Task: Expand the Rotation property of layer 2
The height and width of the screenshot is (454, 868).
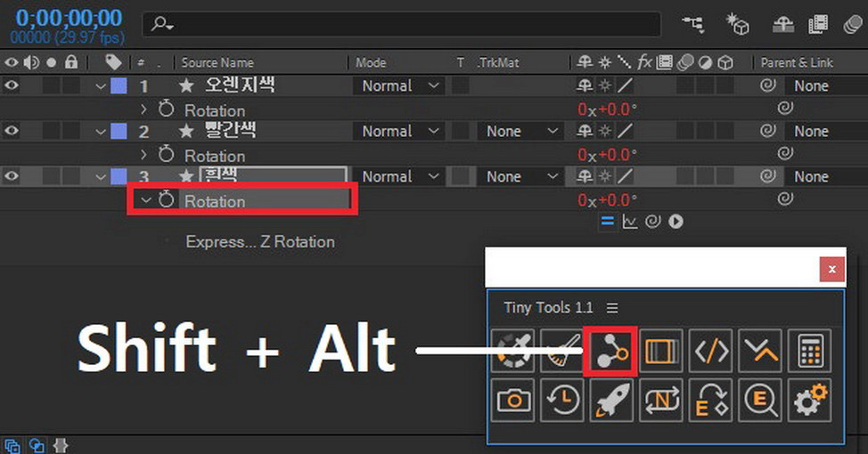Action: point(144,154)
